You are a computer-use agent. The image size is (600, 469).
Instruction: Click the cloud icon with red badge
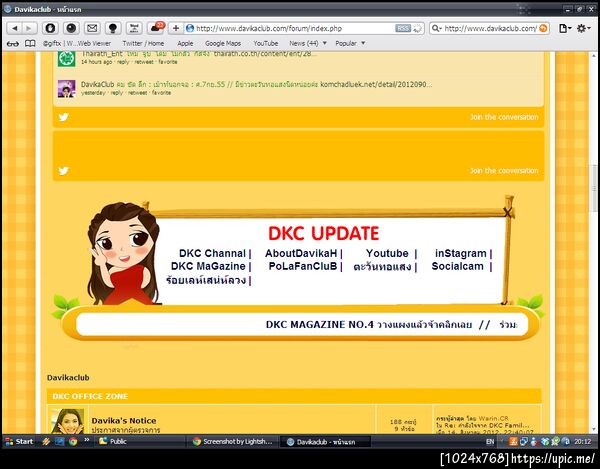[156, 28]
